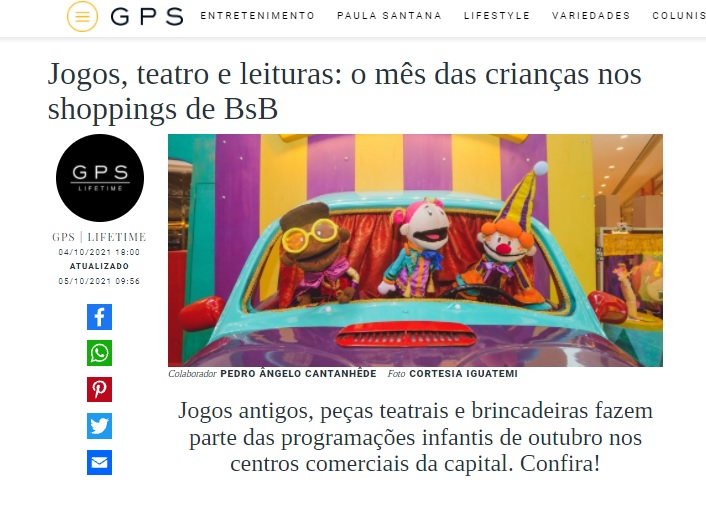Click the puppet car article image
The image size is (706, 518).
(x=415, y=250)
